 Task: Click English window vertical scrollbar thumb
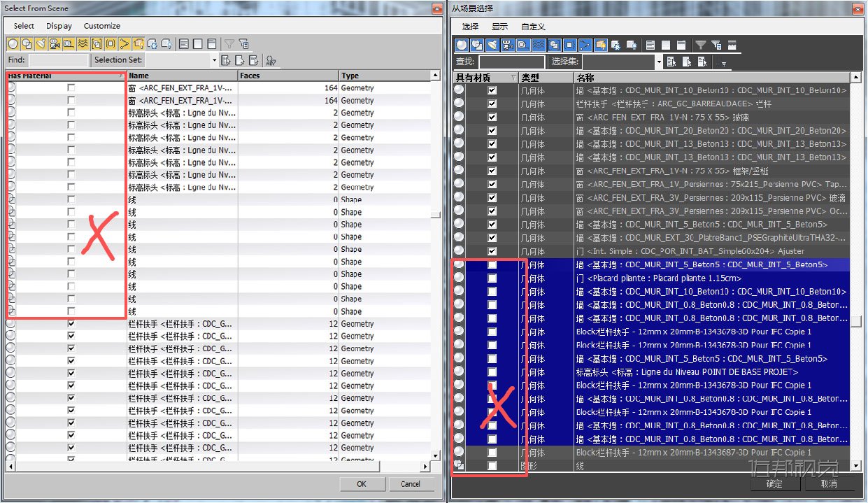[436, 215]
